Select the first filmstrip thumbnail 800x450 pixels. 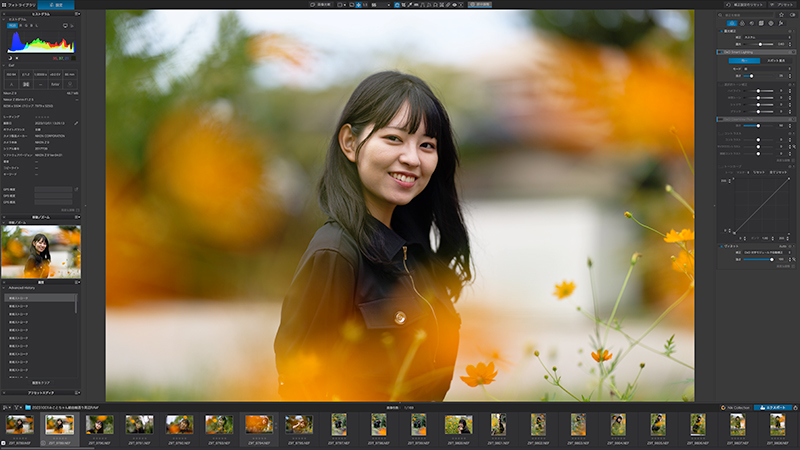20,424
